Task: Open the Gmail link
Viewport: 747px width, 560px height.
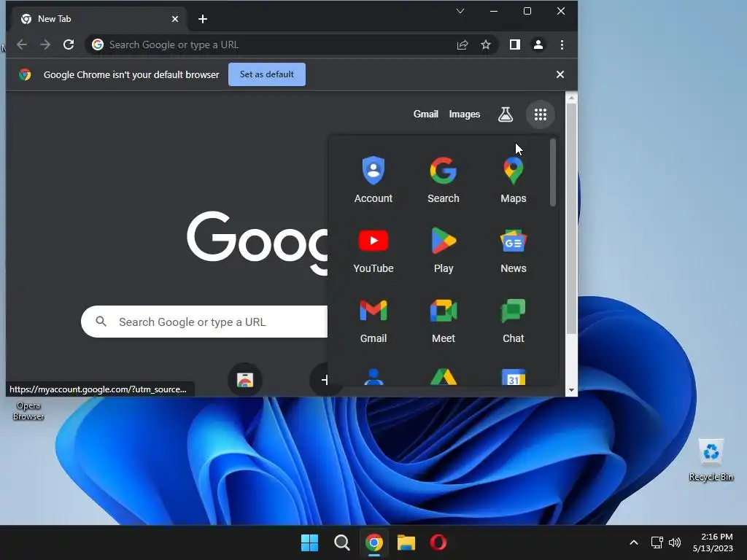Action: 425,114
